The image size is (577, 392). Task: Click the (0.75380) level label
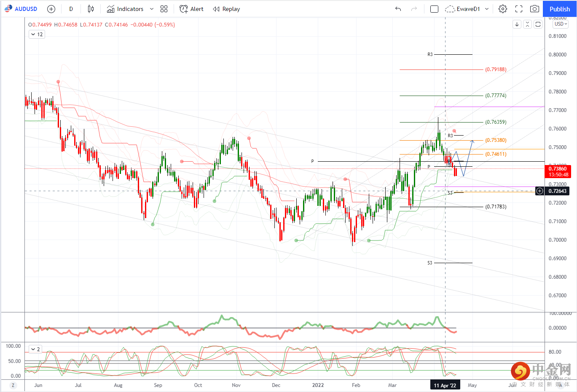pyautogui.click(x=496, y=140)
